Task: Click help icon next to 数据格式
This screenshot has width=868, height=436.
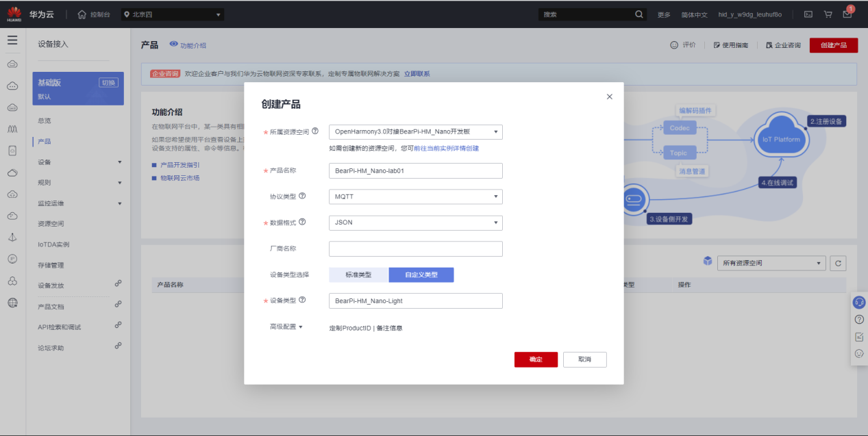Action: point(302,222)
